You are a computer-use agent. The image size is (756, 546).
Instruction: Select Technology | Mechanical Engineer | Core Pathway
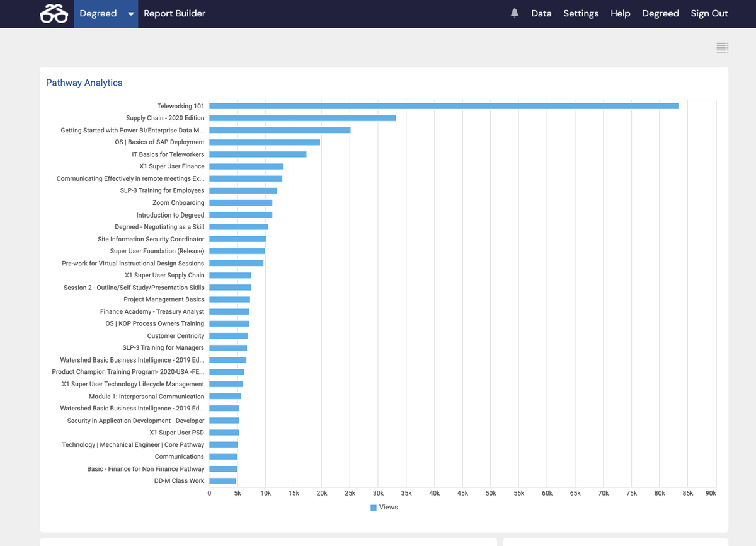pyautogui.click(x=133, y=444)
